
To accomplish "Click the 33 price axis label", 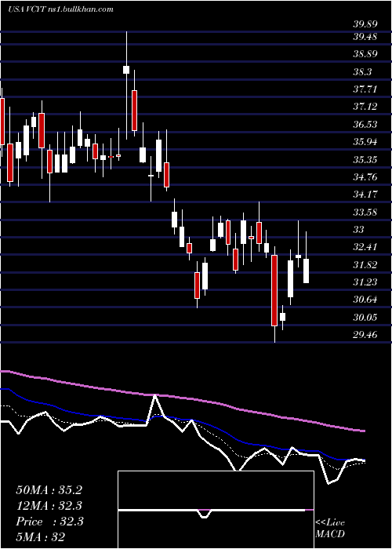I will tap(359, 230).
